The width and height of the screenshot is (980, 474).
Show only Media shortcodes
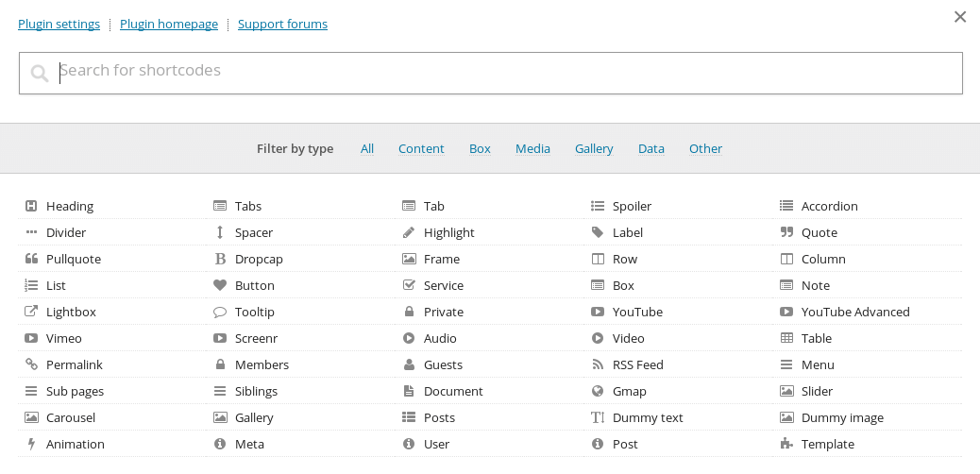pyautogui.click(x=532, y=149)
